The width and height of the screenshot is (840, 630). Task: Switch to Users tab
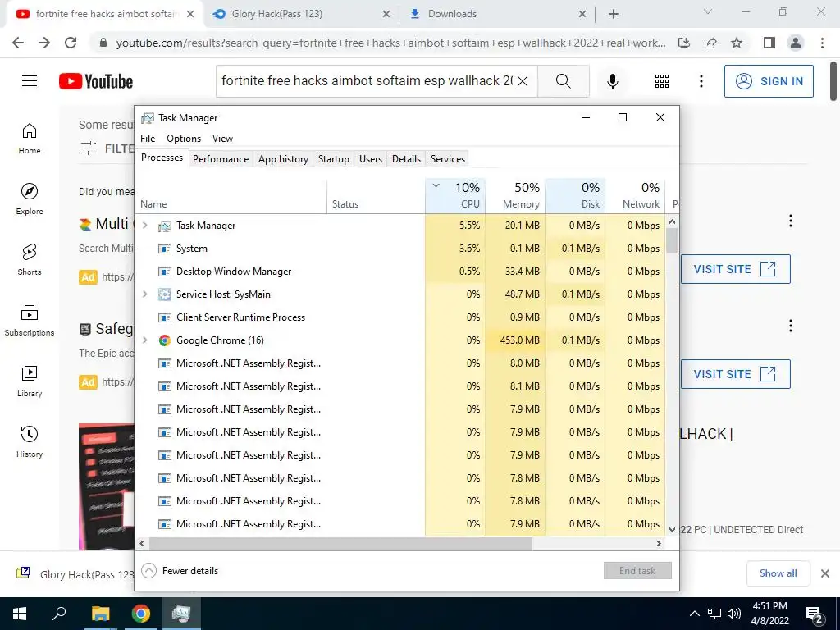point(371,159)
